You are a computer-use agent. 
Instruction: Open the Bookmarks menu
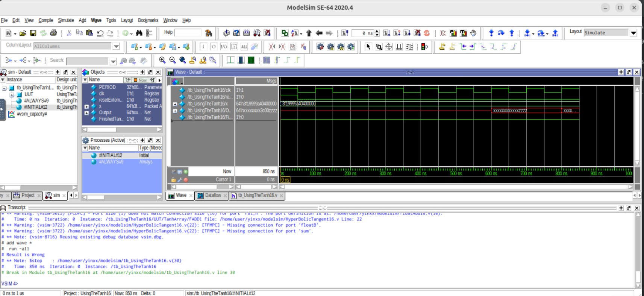coord(148,20)
